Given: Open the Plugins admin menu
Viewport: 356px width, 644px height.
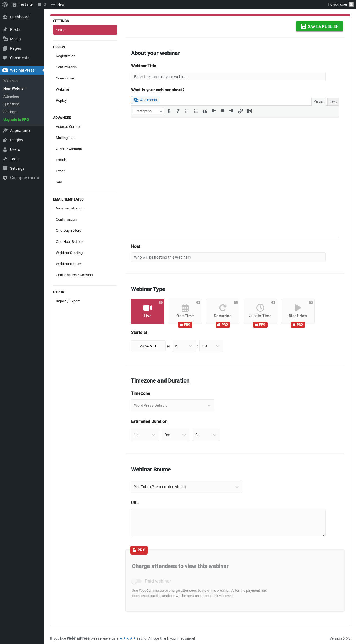Looking at the screenshot, I should (x=22, y=140).
